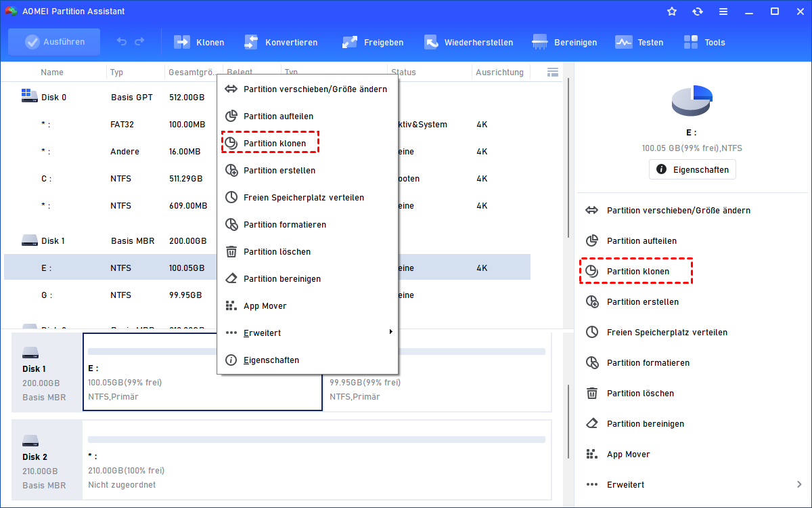This screenshot has width=812, height=508.
Task: Click the AOMEI Partition Assistant app logo
Action: point(11,12)
